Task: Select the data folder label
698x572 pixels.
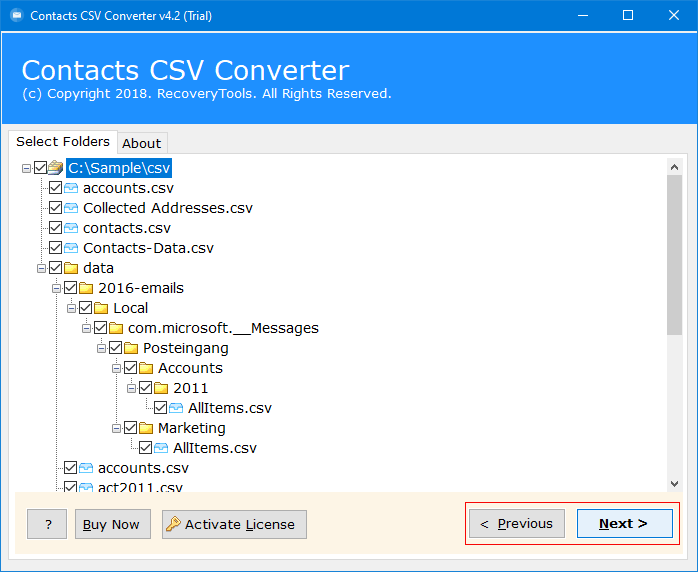Action: (98, 268)
